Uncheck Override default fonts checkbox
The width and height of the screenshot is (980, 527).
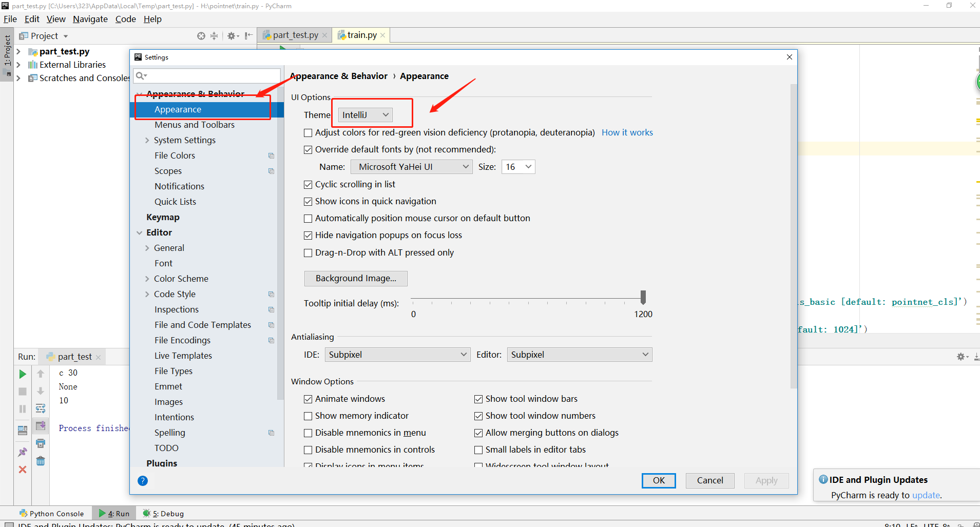[308, 150]
